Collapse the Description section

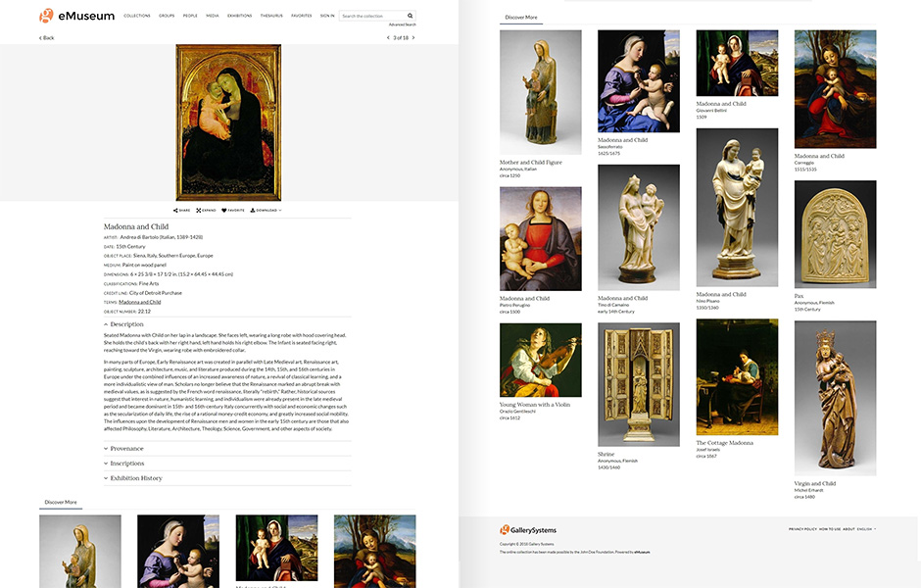coord(123,324)
